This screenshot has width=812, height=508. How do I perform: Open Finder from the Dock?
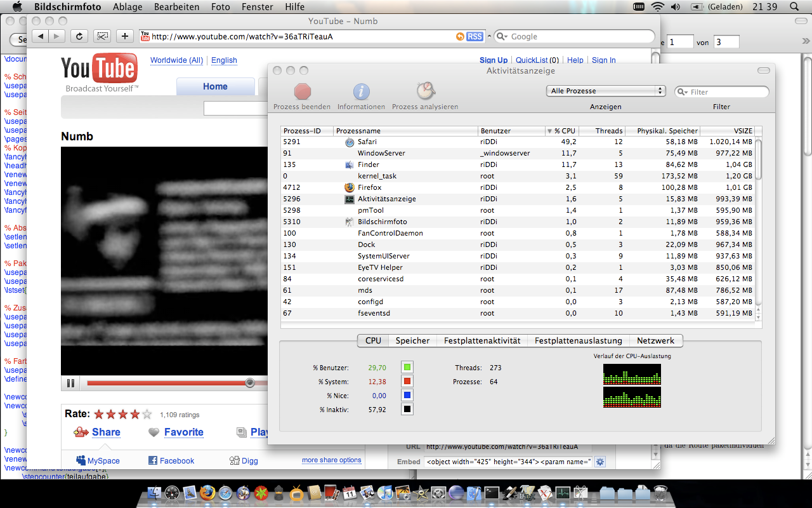[154, 493]
